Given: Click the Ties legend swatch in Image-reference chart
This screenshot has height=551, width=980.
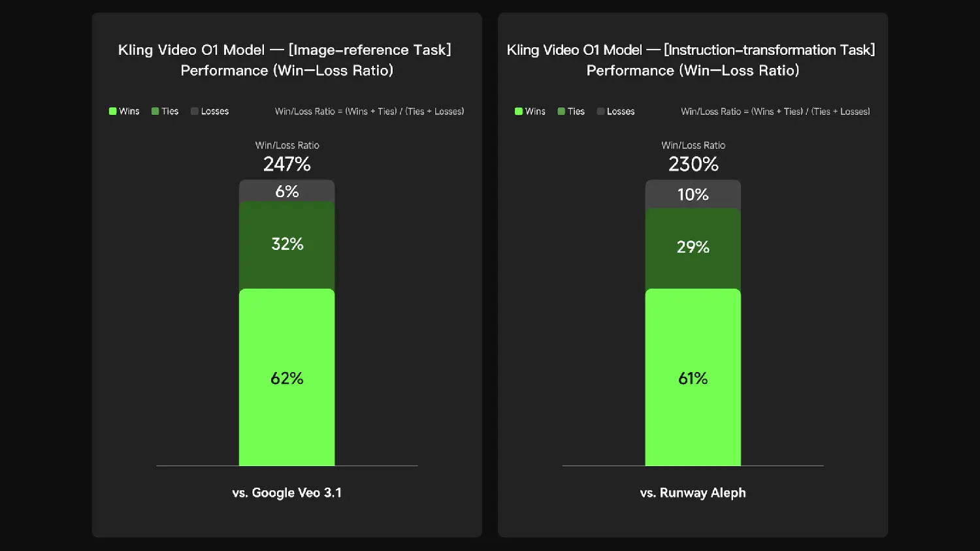Looking at the screenshot, I should (155, 112).
